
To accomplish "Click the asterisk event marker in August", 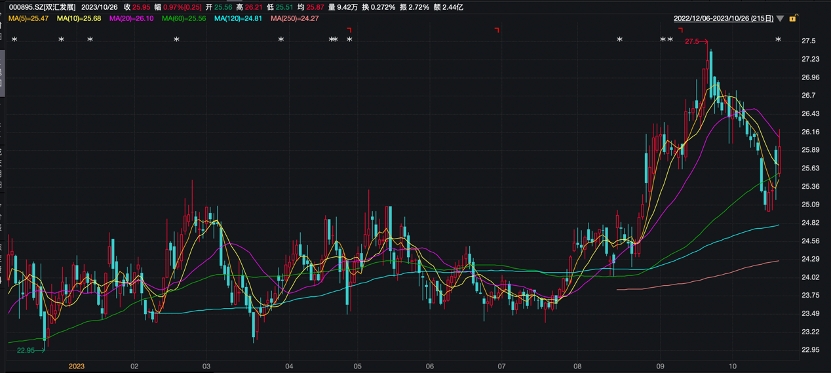I will (620, 40).
